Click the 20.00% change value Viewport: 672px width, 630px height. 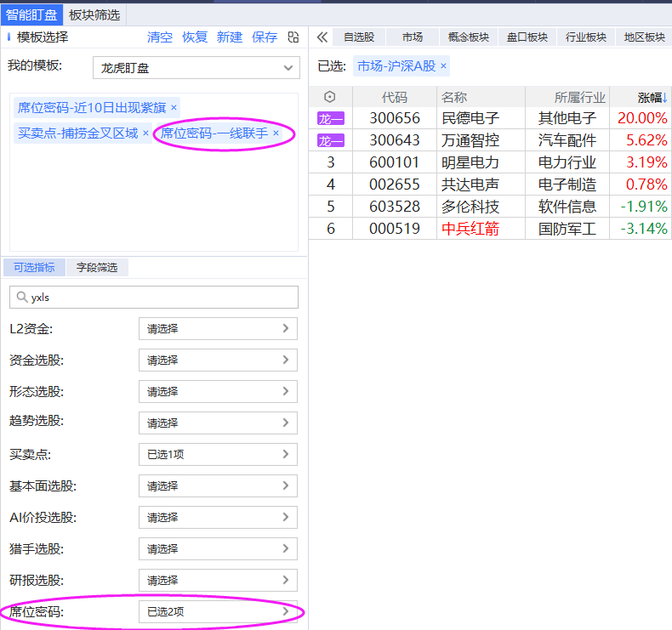pos(642,118)
